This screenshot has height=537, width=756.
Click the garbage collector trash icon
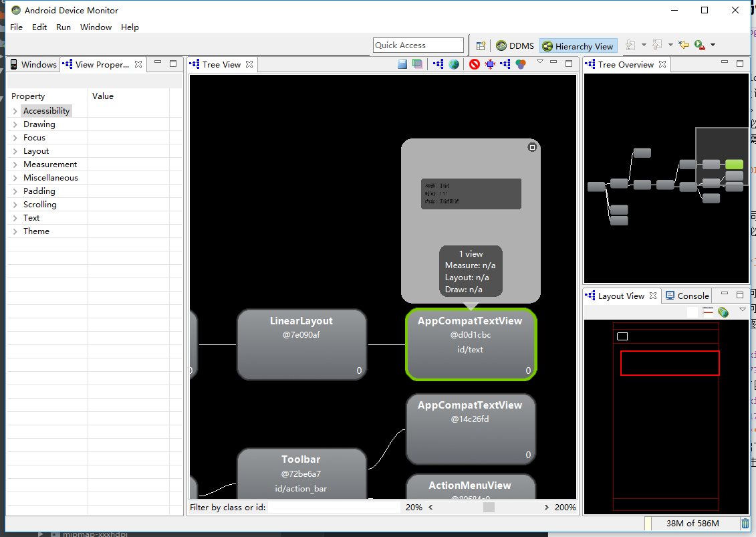(x=745, y=523)
